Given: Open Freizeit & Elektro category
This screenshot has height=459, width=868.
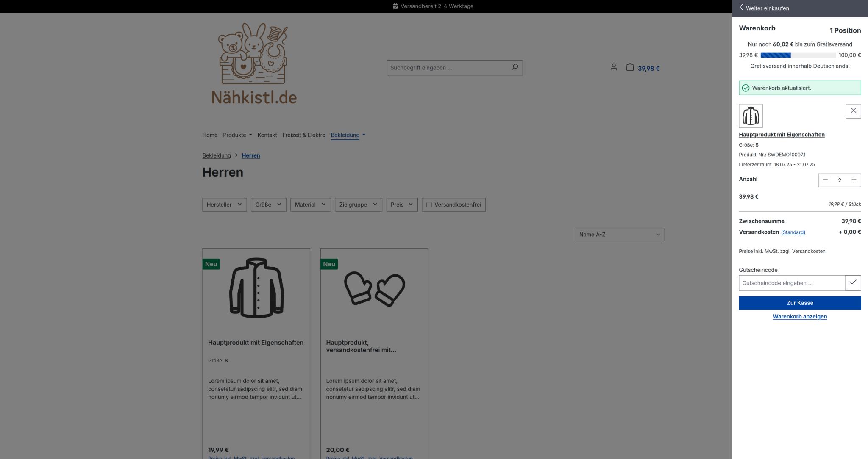Looking at the screenshot, I should point(304,135).
